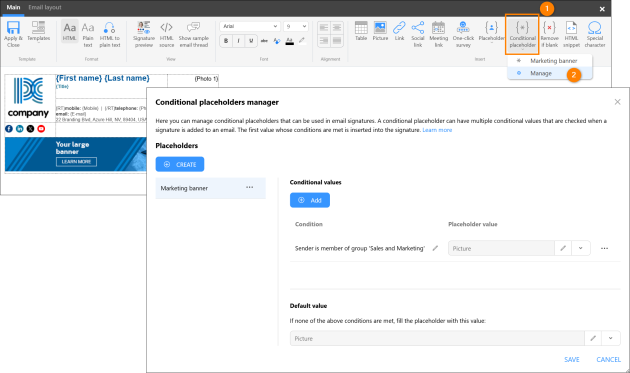Image resolution: width=630 pixels, height=373 pixels.
Task: Edit the default value picture
Action: click(593, 338)
